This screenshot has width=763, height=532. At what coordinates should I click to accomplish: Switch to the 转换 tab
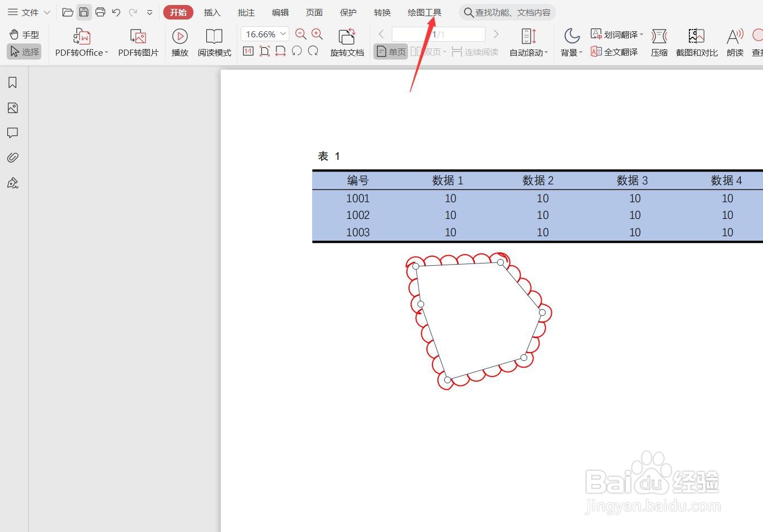tap(382, 12)
